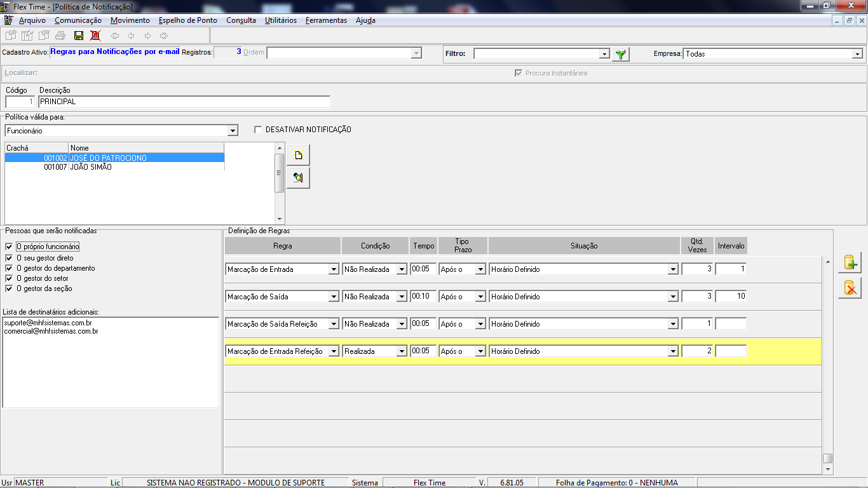Uncheck O gestor do departamento
The image size is (868, 488).
click(9, 269)
